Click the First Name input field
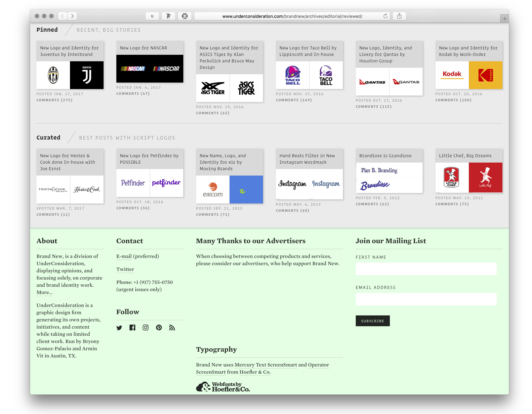This screenshot has width=532, height=414. click(x=426, y=269)
